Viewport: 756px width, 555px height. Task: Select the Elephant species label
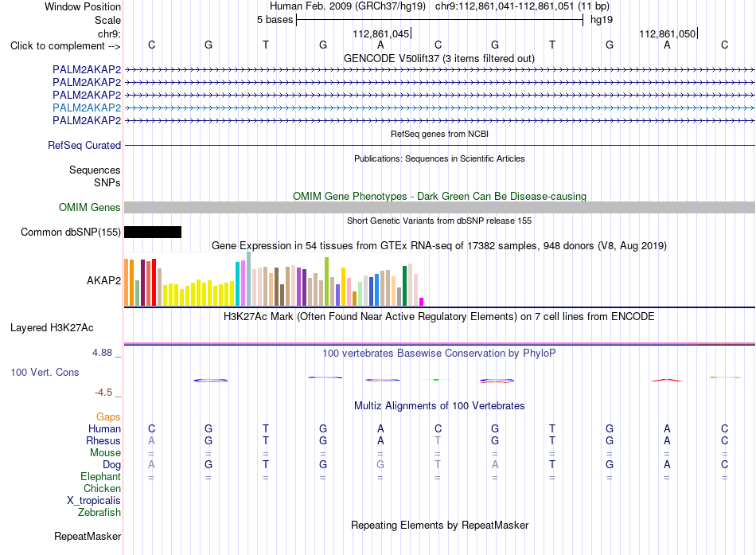tap(100, 476)
